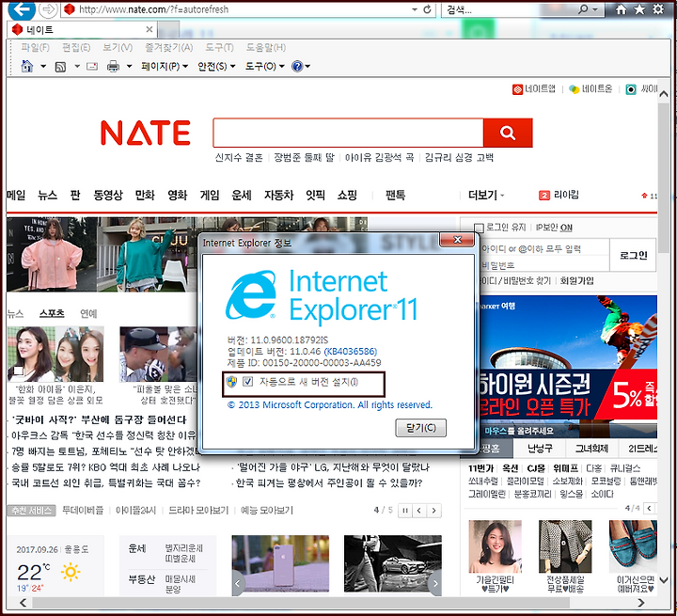Click the command bar Home icon
677x616 pixels.
[x=27, y=66]
